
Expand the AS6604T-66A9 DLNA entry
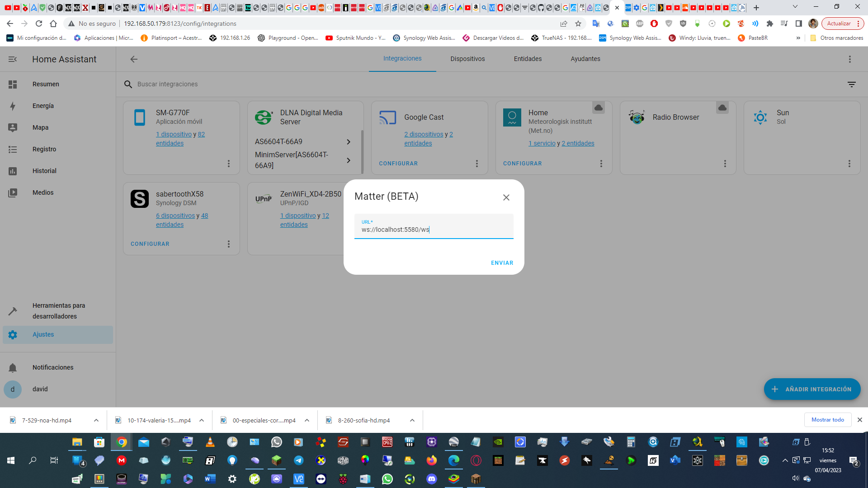[x=348, y=142]
